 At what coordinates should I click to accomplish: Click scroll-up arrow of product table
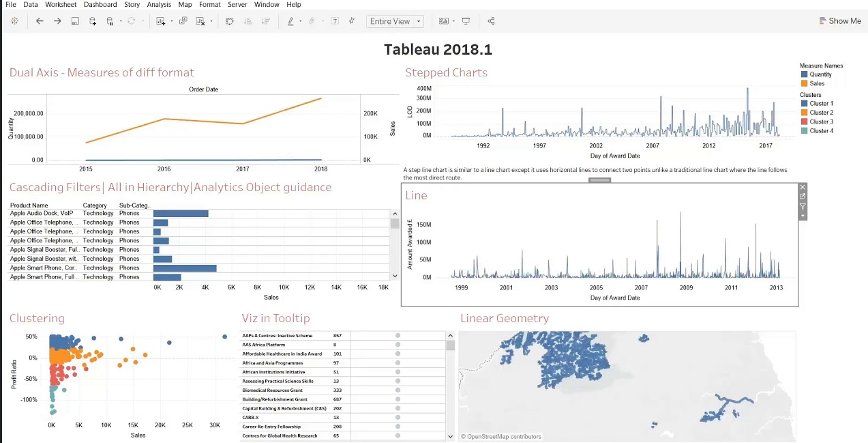(395, 213)
